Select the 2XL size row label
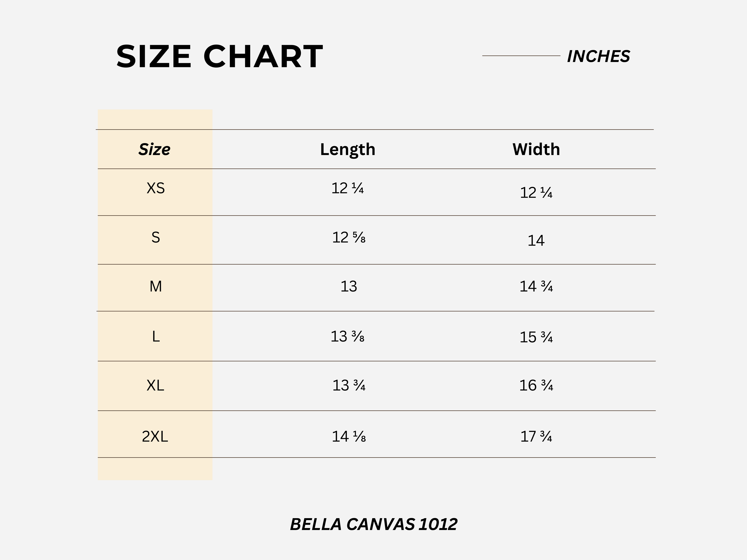This screenshot has width=747, height=560. tap(155, 437)
